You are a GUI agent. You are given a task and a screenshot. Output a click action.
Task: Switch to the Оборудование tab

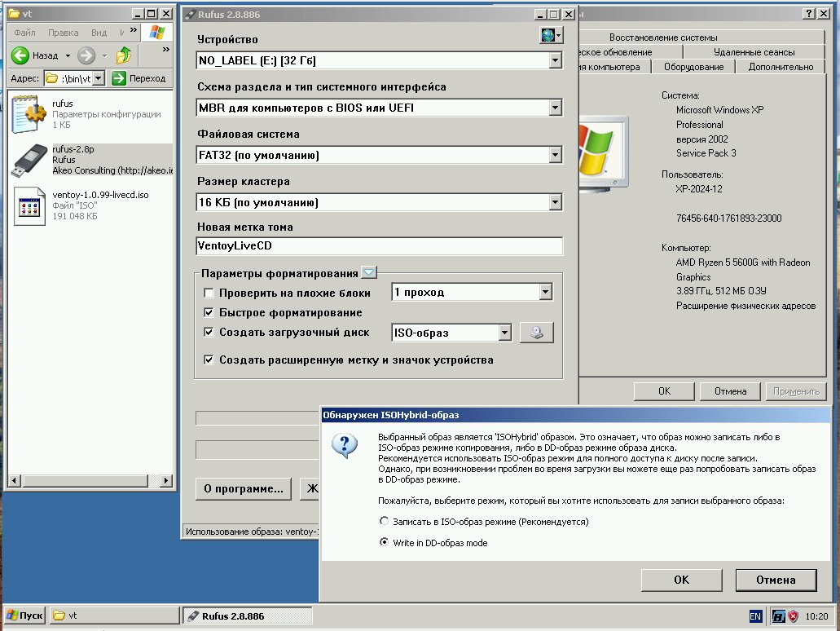[693, 67]
